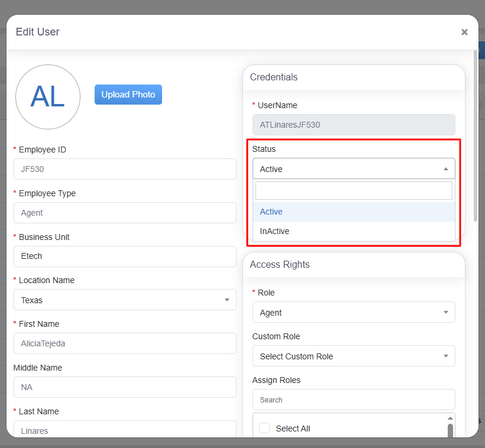Collapse the Status dropdown arrow
Viewport: 485px width, 448px height.
pyautogui.click(x=445, y=169)
